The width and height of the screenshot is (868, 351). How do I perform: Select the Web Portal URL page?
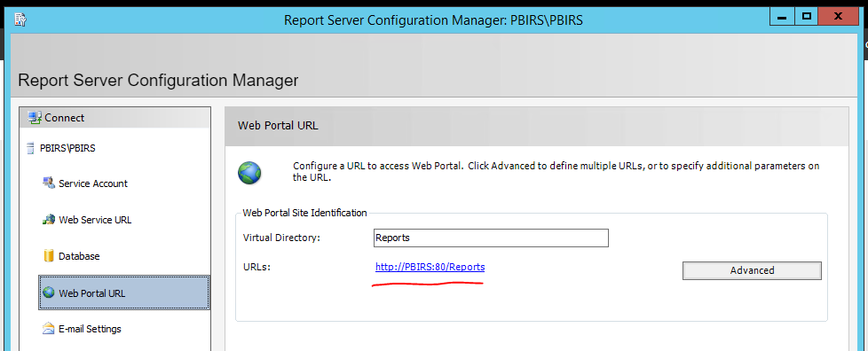(x=124, y=292)
